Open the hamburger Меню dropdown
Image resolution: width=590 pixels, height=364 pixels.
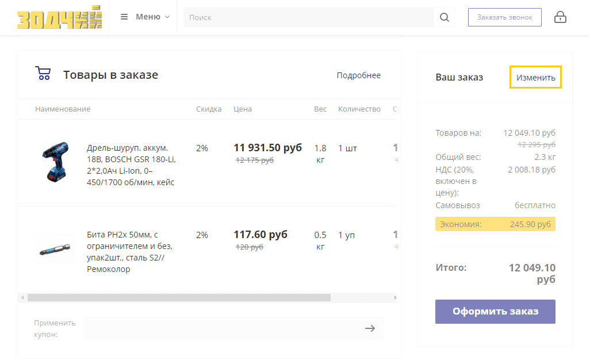(145, 17)
